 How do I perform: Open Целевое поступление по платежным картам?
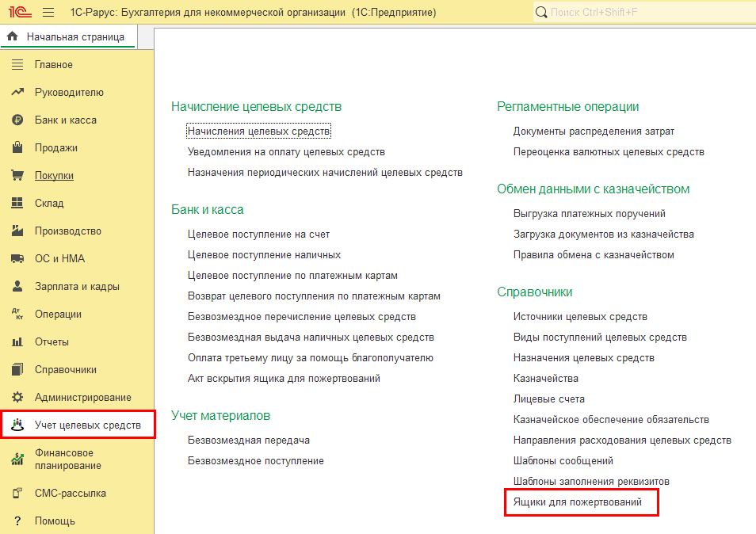click(x=292, y=276)
